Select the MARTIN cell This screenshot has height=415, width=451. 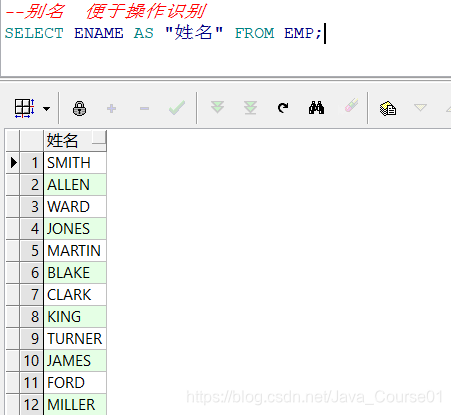coord(75,251)
